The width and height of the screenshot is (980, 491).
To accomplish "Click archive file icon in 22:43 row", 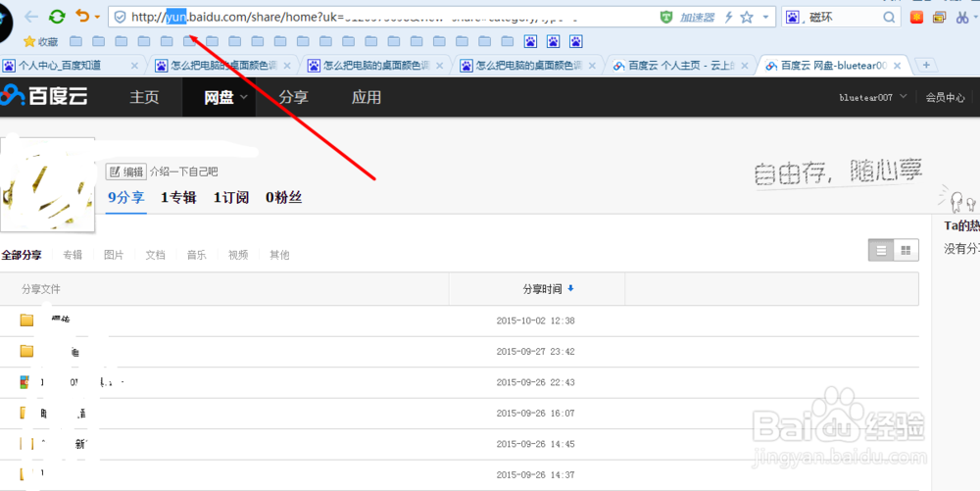I will [x=24, y=381].
